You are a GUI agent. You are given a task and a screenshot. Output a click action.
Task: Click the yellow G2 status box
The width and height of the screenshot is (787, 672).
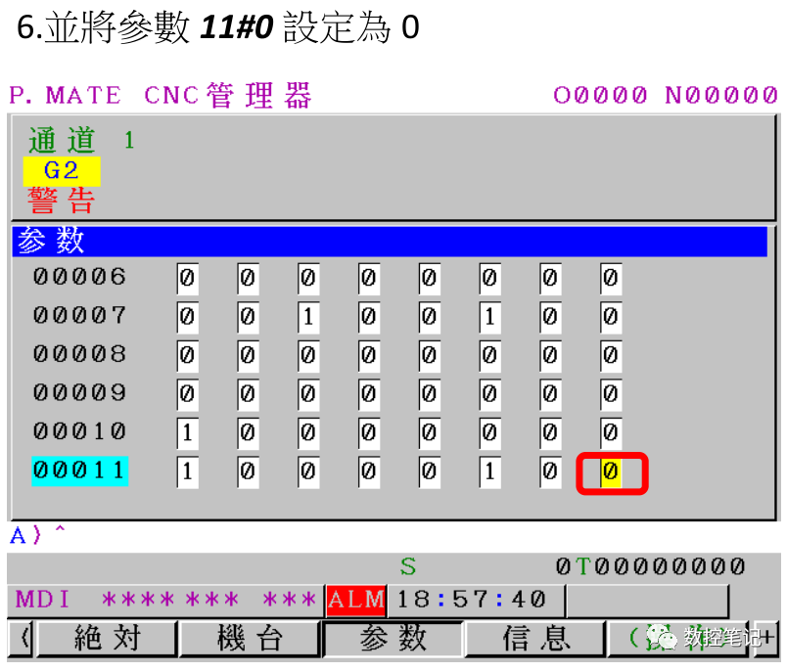pyautogui.click(x=62, y=171)
